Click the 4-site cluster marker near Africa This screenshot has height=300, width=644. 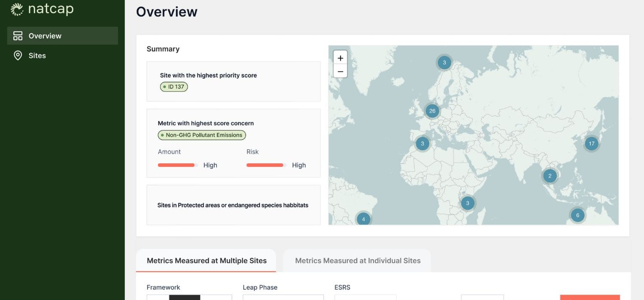point(364,219)
